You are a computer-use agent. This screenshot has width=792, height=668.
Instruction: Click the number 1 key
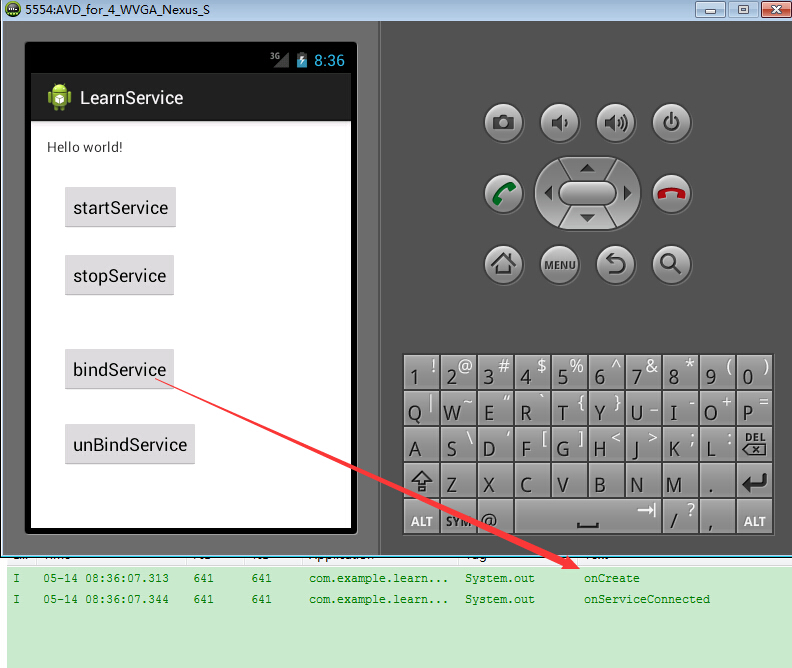pyautogui.click(x=422, y=372)
